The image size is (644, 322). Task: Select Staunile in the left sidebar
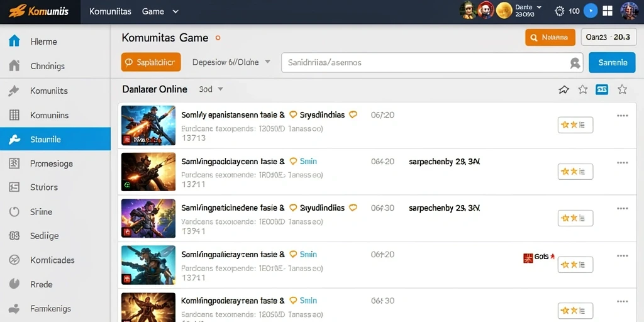(55, 139)
